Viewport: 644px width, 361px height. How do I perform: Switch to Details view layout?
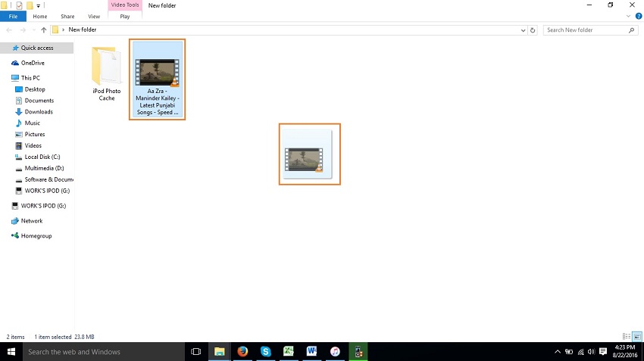pyautogui.click(x=626, y=337)
